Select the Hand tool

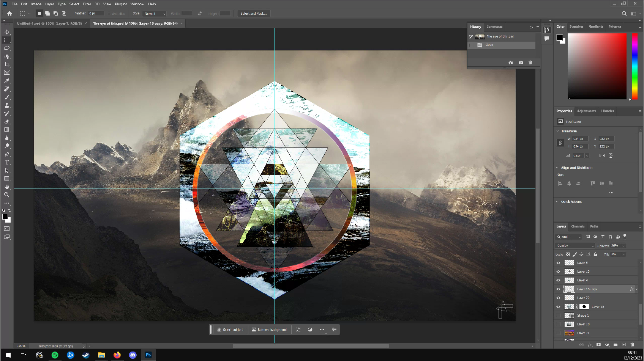coord(7,187)
